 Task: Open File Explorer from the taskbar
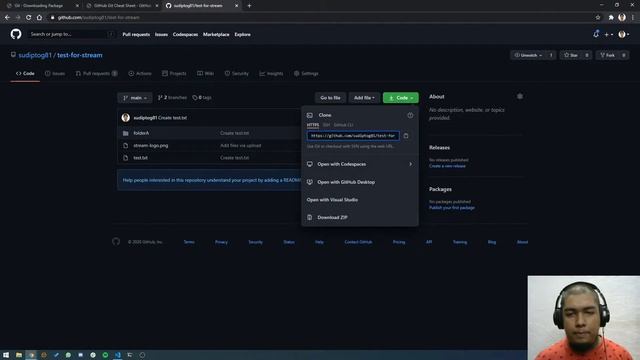(19, 355)
